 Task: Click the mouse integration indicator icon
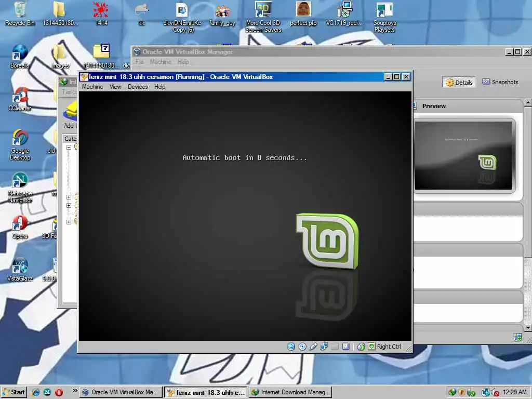point(361,347)
